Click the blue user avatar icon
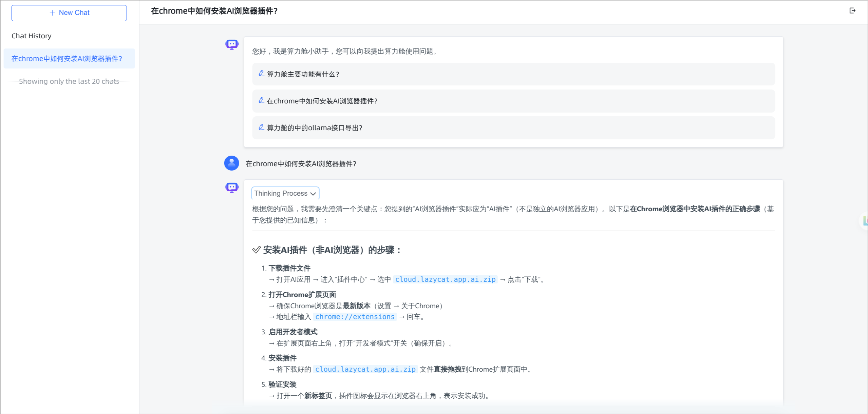The image size is (868, 414). pyautogui.click(x=232, y=163)
